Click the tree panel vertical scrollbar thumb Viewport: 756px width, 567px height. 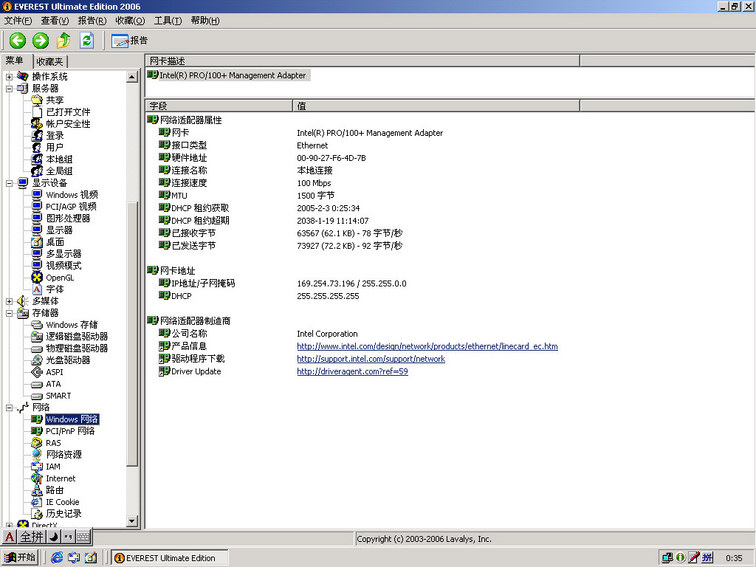(x=132, y=334)
